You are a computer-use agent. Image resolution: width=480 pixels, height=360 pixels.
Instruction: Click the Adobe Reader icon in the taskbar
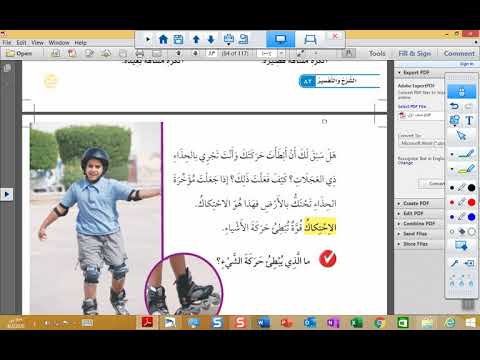[147, 322]
